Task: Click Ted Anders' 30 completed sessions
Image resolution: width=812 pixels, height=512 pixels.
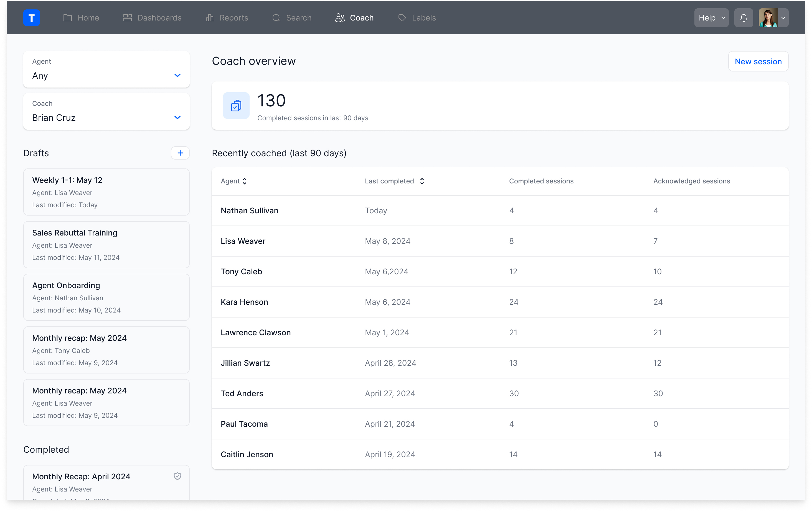Action: point(514,394)
